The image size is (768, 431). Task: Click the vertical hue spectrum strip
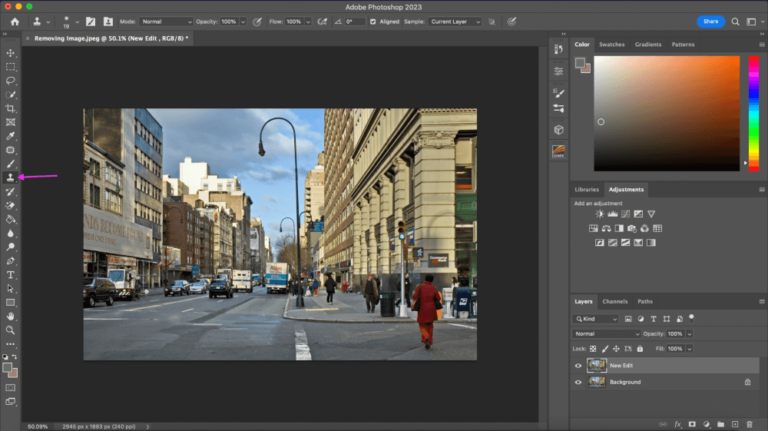[x=753, y=112]
